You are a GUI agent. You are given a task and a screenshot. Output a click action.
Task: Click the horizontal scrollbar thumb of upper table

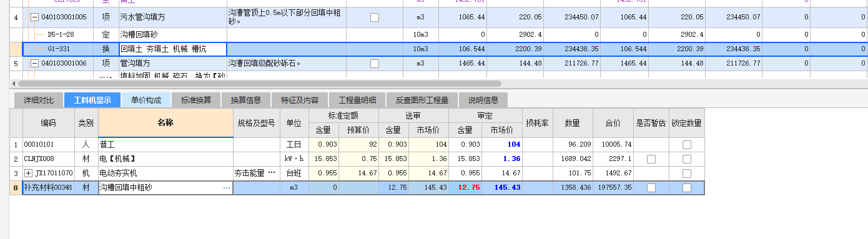click(x=260, y=83)
